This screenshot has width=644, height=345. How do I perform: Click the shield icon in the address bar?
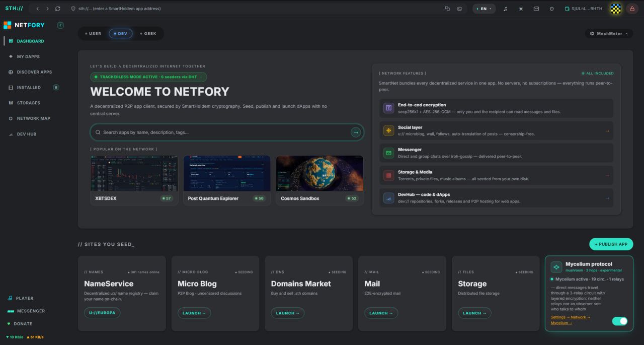pyautogui.click(x=73, y=9)
